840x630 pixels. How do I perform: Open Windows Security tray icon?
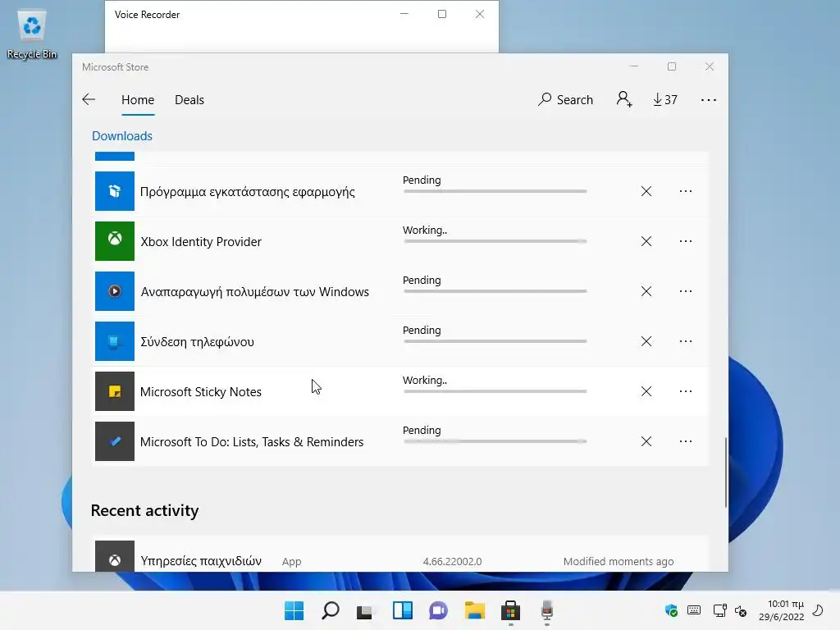click(x=671, y=610)
